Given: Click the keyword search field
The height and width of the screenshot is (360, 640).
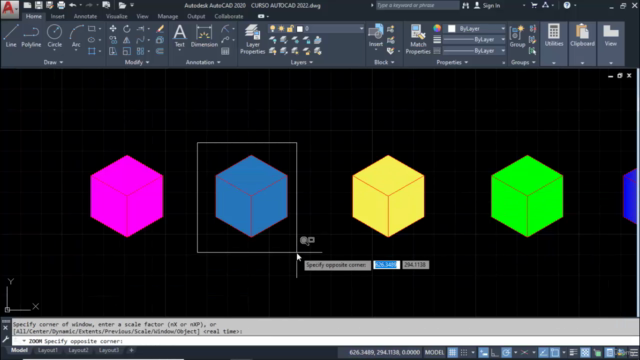Looking at the screenshot, I should [417, 5].
